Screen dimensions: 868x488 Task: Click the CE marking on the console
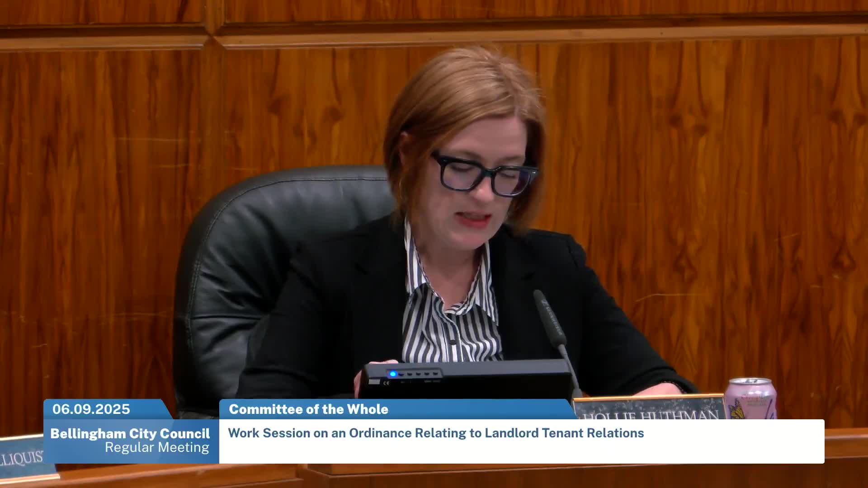click(386, 383)
